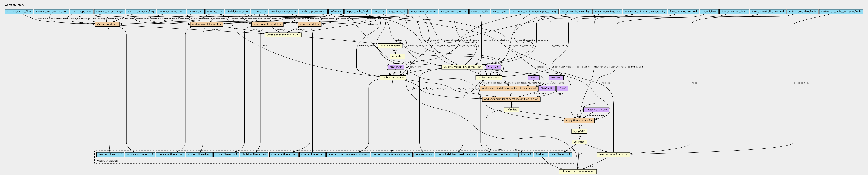Viewport: 868px width, 175px height.
Task: Click the SelectVariants (GATK 3.6) node
Action: pyautogui.click(x=613, y=155)
